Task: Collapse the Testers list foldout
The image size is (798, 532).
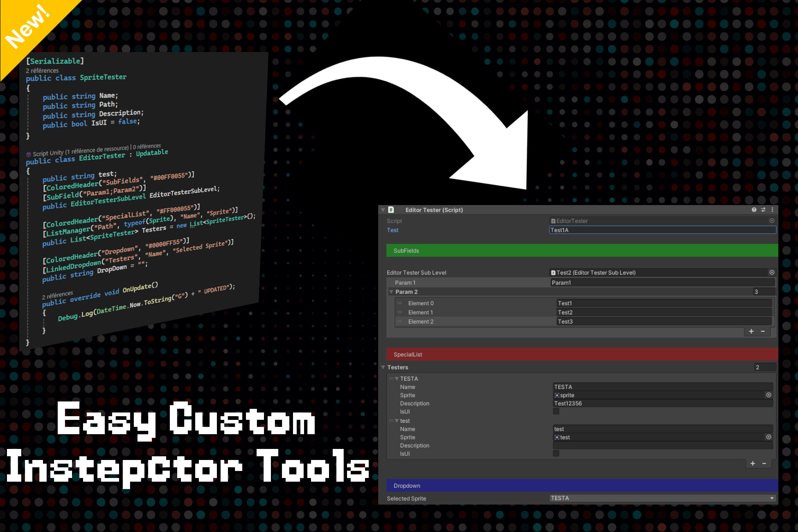Action: tap(383, 367)
